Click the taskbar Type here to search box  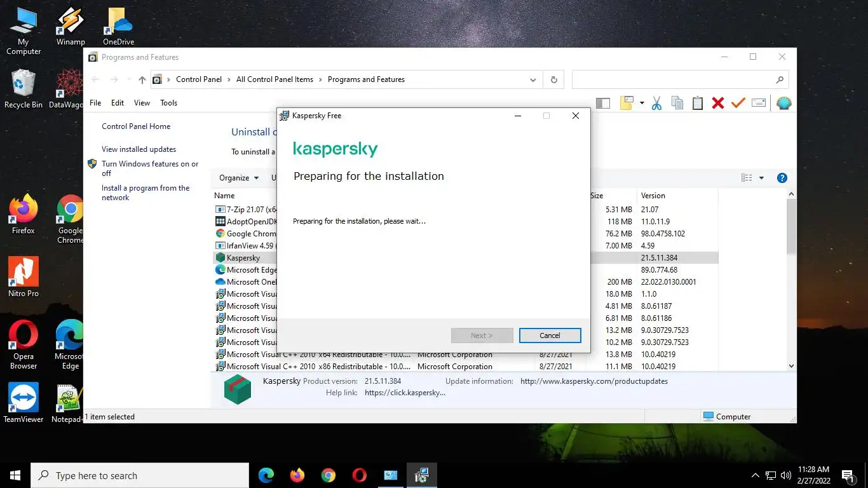click(x=140, y=475)
